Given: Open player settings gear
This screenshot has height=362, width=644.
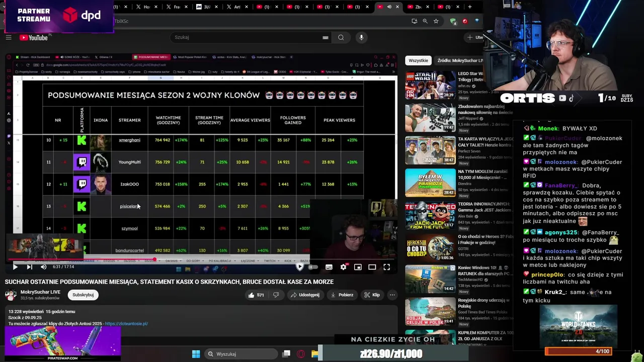Looking at the screenshot, I should point(344,267).
